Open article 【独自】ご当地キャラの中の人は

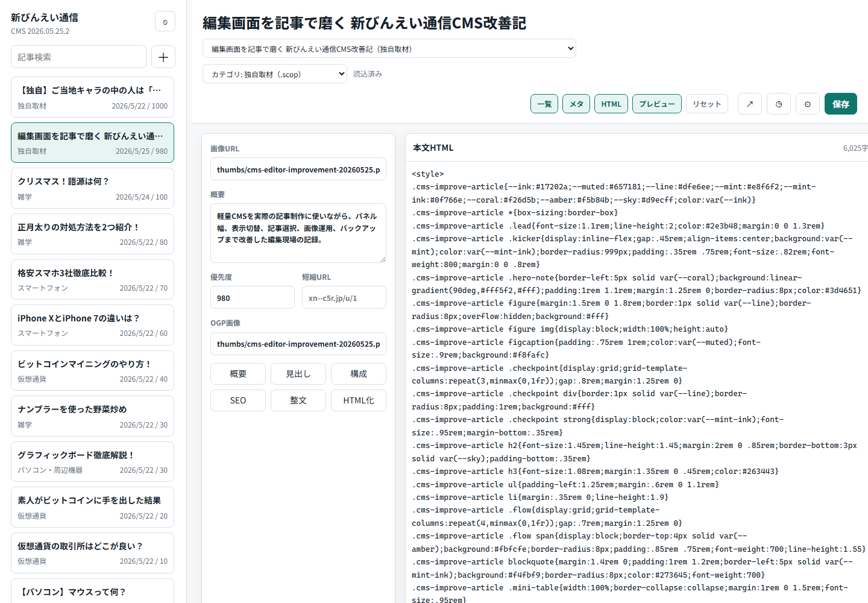[92, 97]
